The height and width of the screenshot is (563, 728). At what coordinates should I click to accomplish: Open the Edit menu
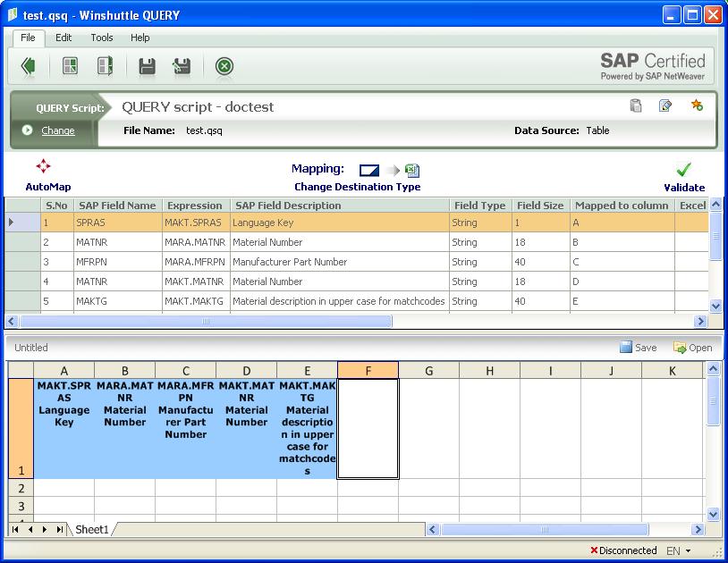[63, 38]
